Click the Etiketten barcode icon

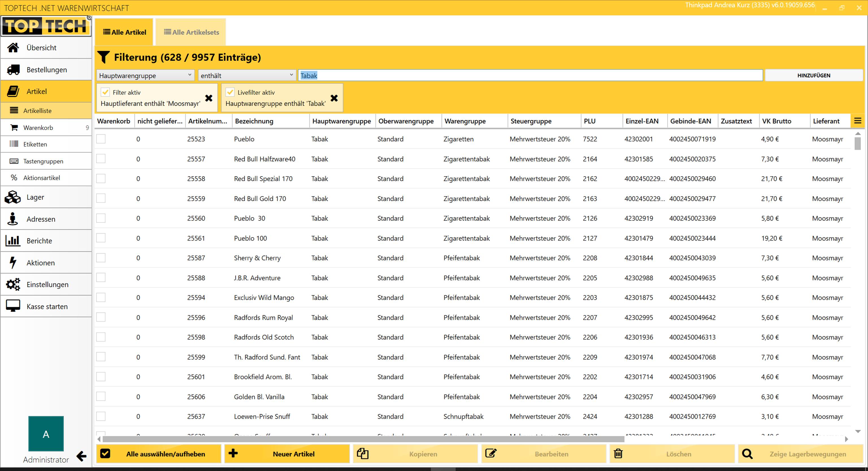tap(14, 144)
